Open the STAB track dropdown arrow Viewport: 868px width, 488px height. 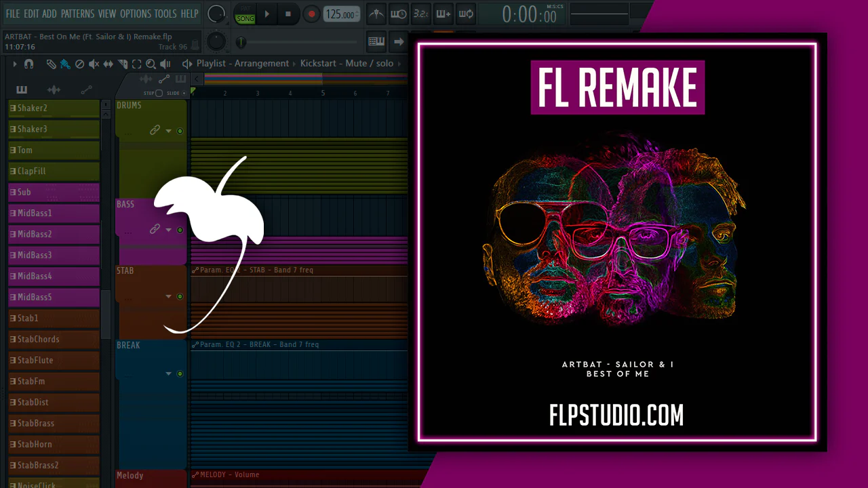click(169, 296)
